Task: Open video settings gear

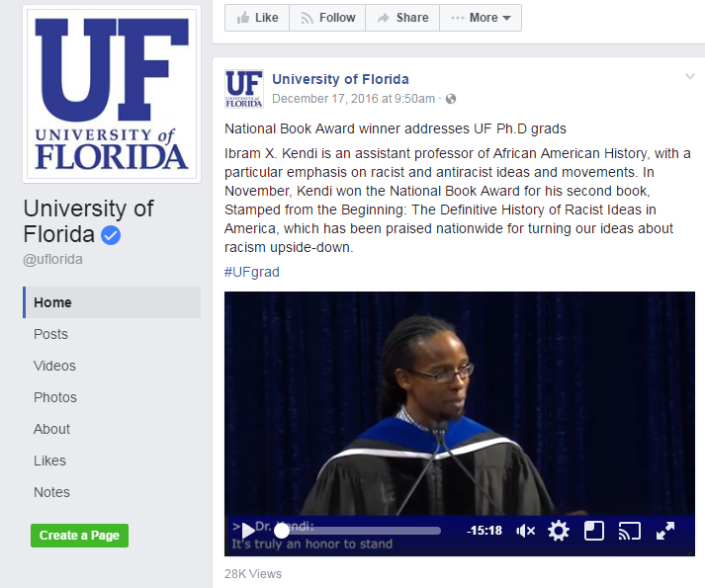Action: (559, 531)
